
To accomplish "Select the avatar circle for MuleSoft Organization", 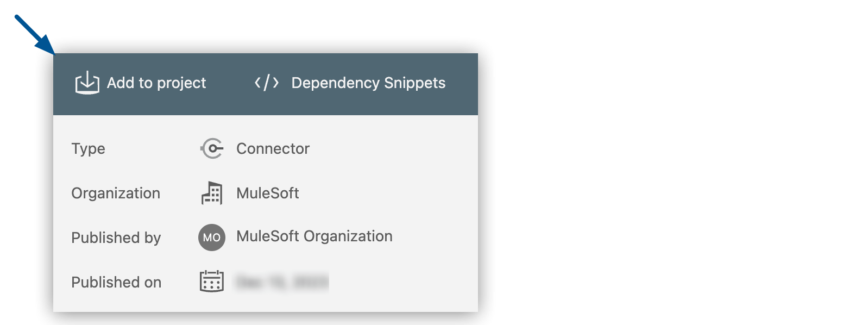I will tap(211, 237).
